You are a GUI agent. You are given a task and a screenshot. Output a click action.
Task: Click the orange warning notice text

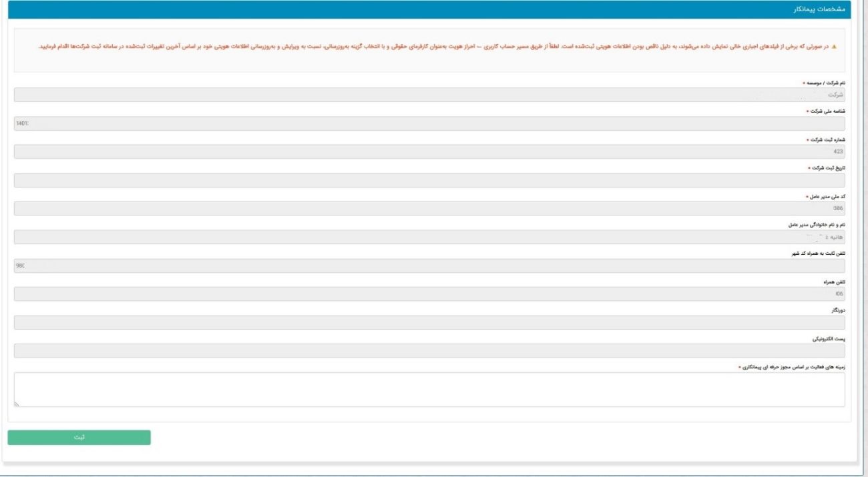433,47
